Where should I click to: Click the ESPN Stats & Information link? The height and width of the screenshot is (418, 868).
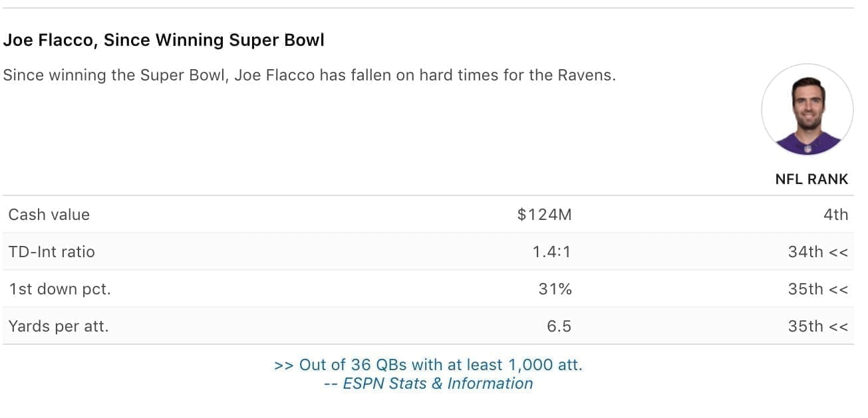tap(438, 383)
